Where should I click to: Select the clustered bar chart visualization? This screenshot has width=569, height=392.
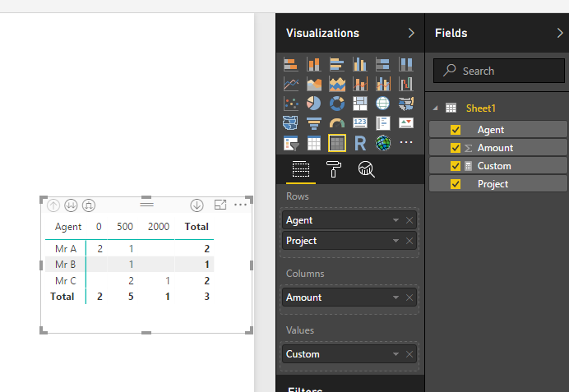(337, 65)
